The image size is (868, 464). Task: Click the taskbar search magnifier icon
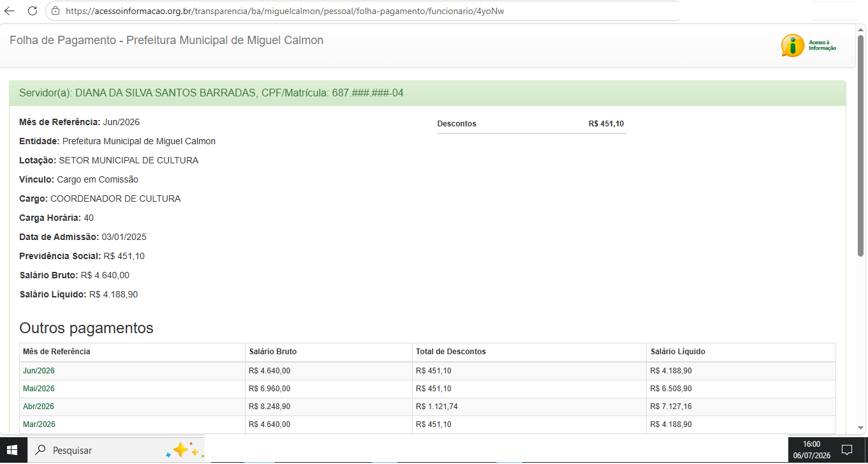point(40,450)
